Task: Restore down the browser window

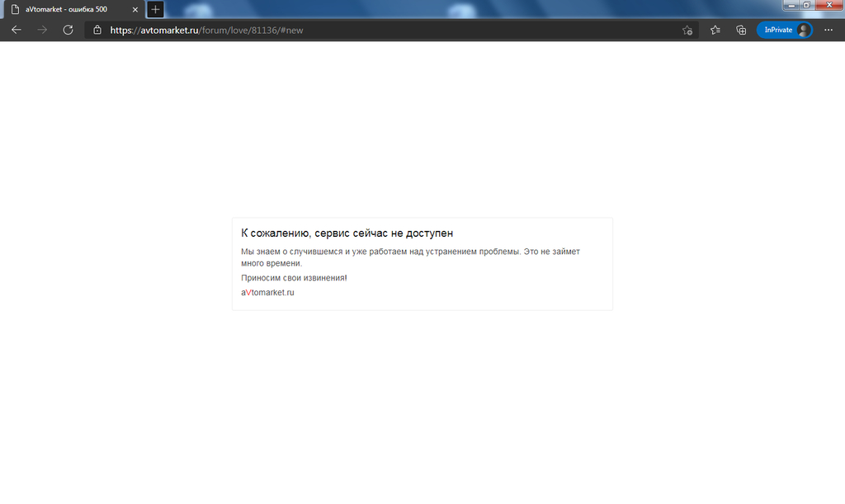Action: tap(807, 5)
